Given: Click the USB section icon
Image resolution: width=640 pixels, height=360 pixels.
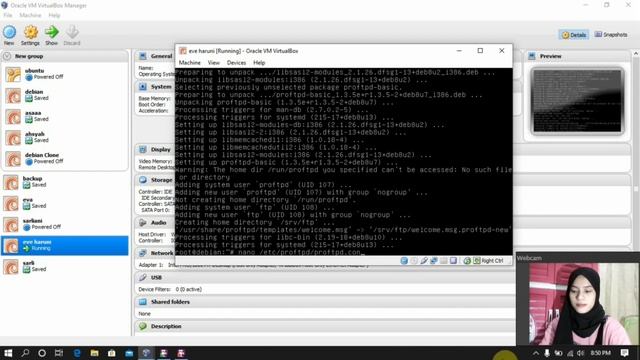Looking at the screenshot, I should coord(142,278).
